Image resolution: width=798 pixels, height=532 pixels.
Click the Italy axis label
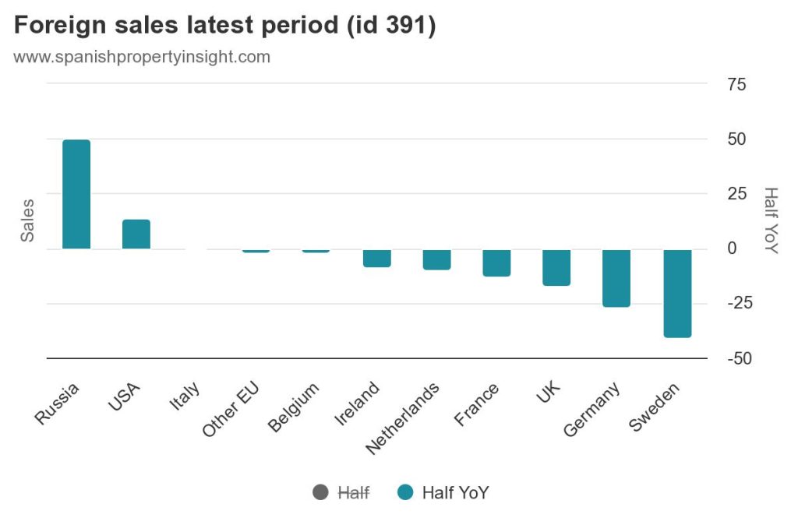[x=185, y=398]
